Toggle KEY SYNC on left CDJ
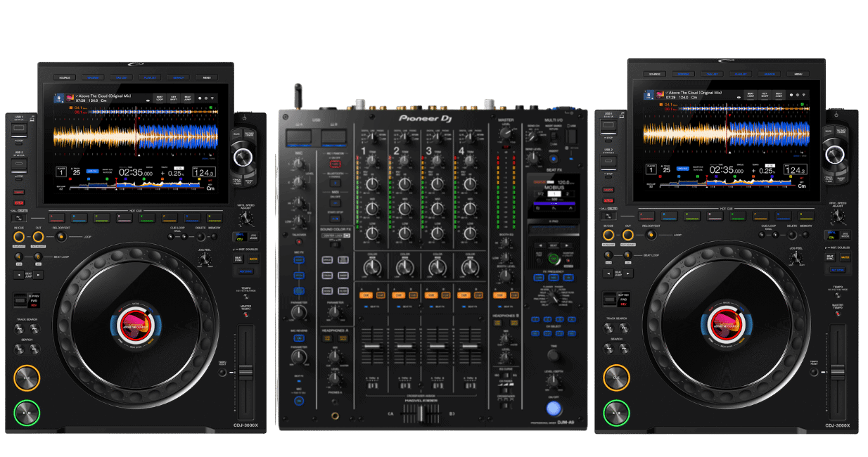 coord(245,270)
